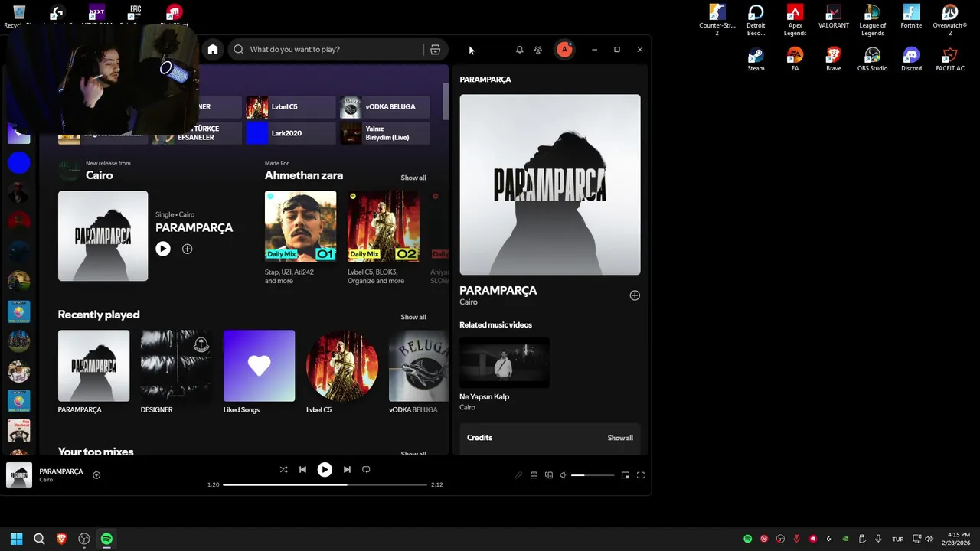Open Apex Legends desktop shortcut

[x=795, y=21]
